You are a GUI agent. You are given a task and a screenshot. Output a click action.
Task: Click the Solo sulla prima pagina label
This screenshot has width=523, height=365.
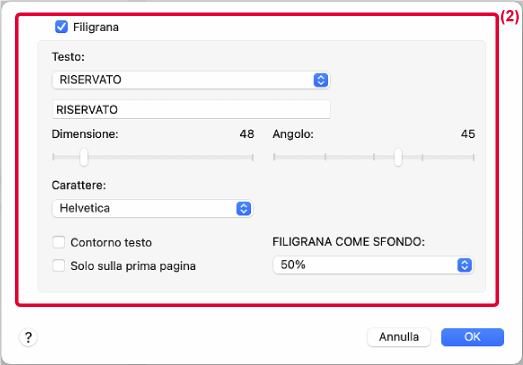[x=133, y=266]
